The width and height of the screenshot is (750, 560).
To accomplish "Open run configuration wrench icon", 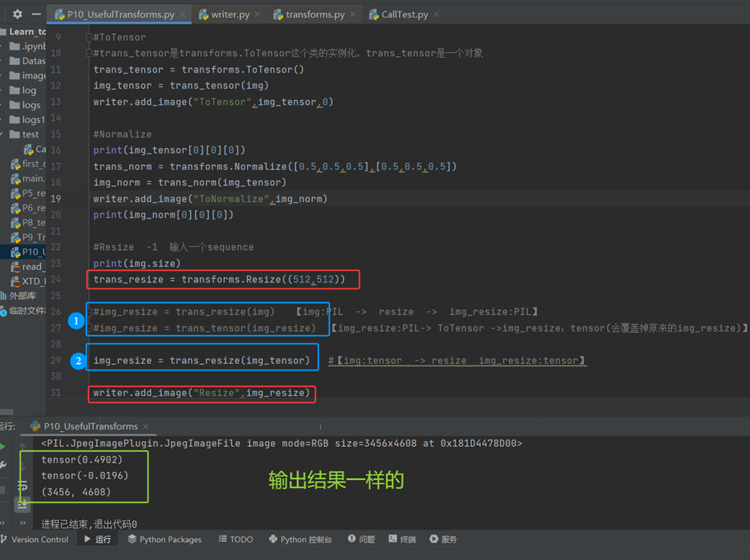I will pyautogui.click(x=2, y=465).
